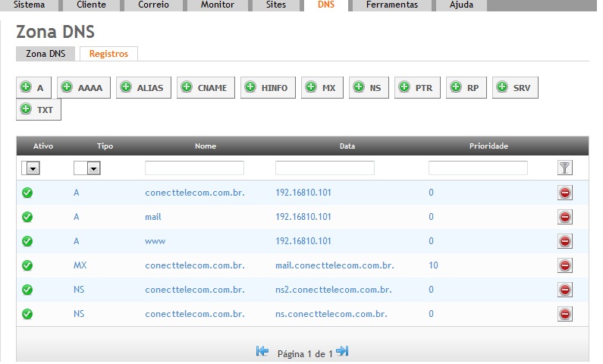Open mail.conecttelecom.com.br. data link

(334, 265)
